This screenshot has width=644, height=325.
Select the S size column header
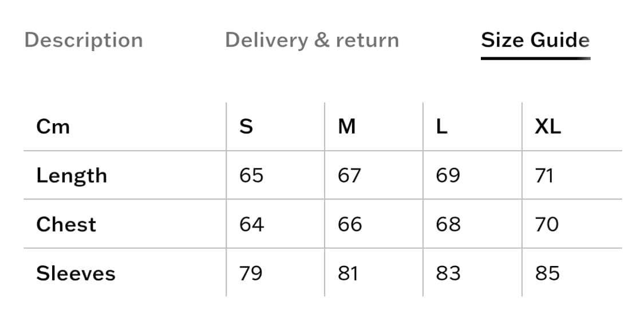coord(246,127)
